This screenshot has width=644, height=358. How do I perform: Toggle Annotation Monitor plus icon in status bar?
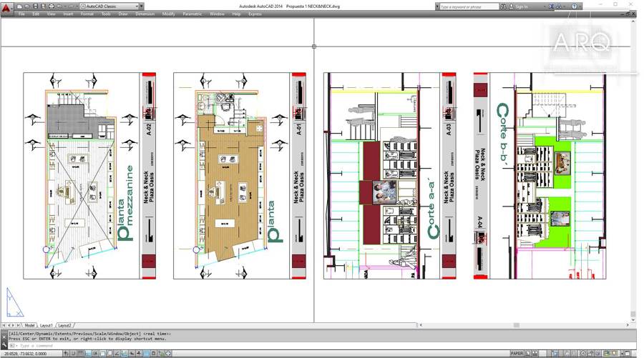[x=168, y=354]
